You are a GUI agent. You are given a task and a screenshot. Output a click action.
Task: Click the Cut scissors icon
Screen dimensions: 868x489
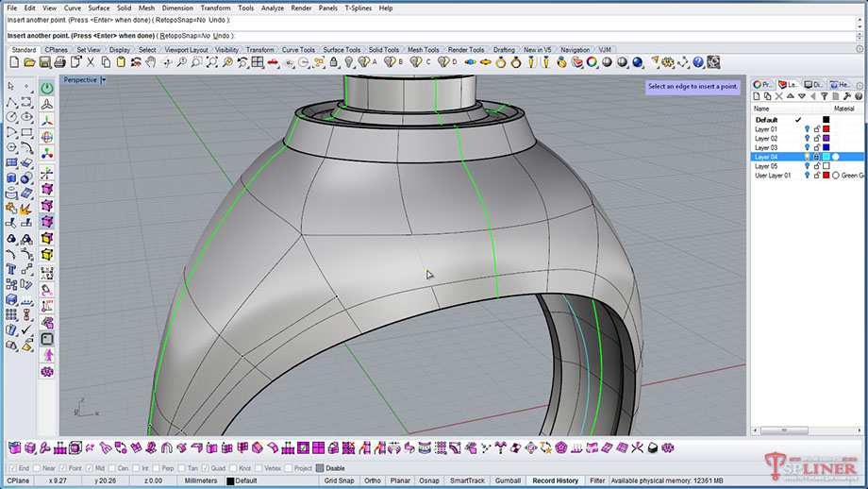pos(90,62)
